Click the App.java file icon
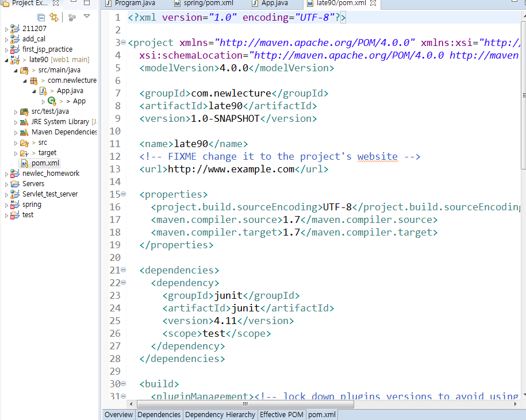The width and height of the screenshot is (526, 420). 43,91
